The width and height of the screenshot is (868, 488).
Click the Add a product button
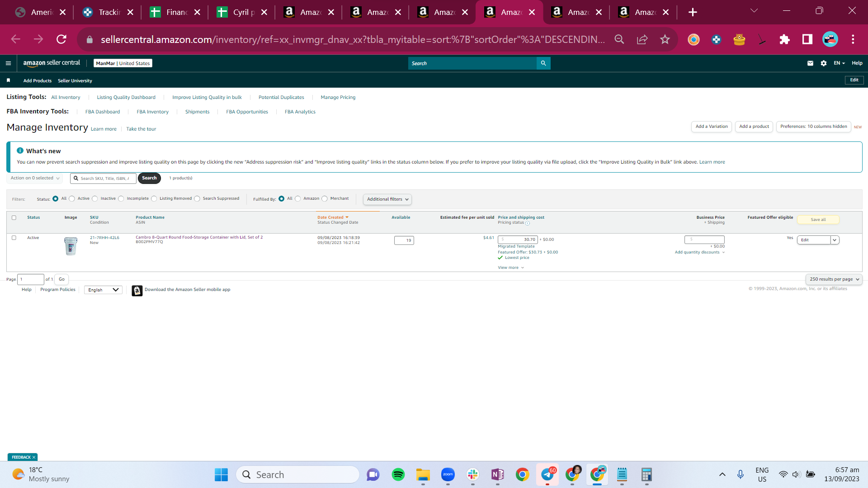[x=754, y=127]
